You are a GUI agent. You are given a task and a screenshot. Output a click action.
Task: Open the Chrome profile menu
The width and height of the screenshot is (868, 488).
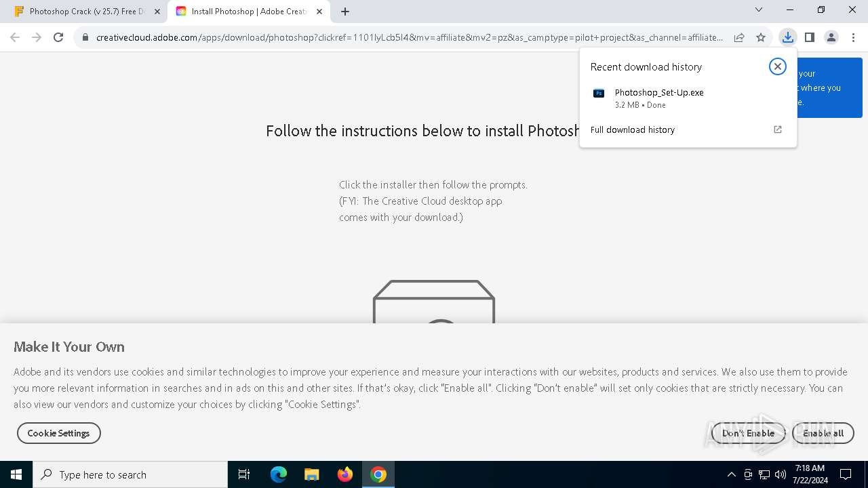(x=831, y=37)
